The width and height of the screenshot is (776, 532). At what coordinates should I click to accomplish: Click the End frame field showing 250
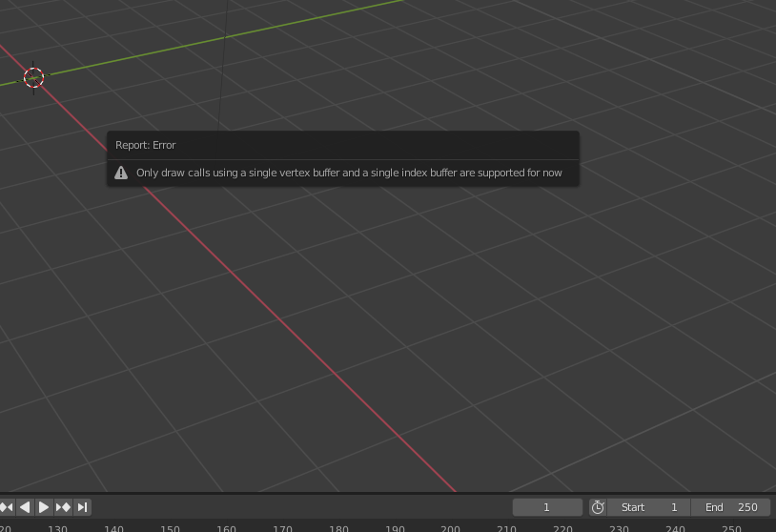pyautogui.click(x=731, y=507)
